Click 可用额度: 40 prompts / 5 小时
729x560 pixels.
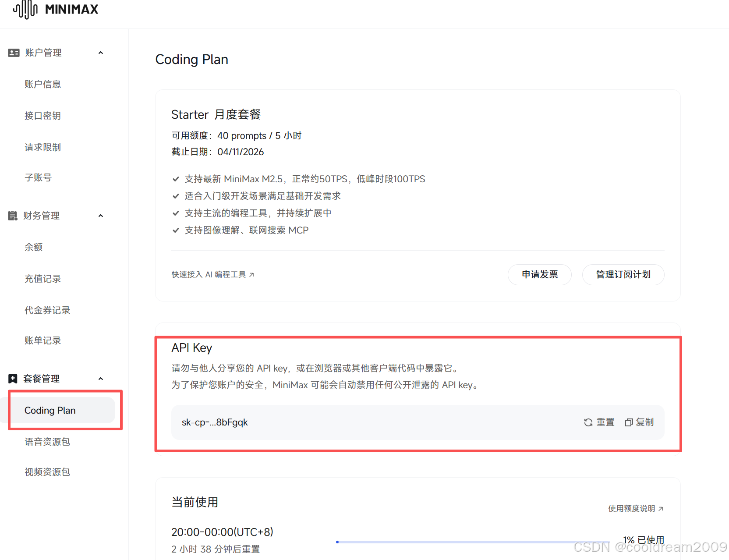pyautogui.click(x=237, y=136)
